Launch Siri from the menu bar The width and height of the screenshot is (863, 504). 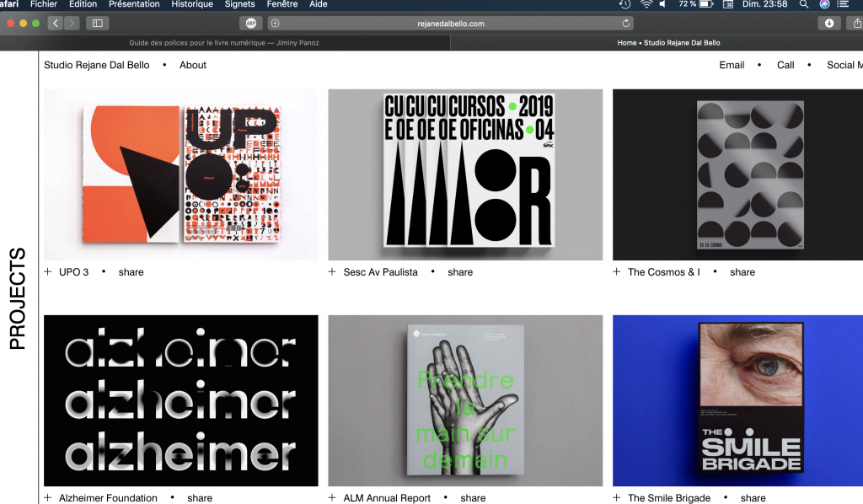click(824, 4)
